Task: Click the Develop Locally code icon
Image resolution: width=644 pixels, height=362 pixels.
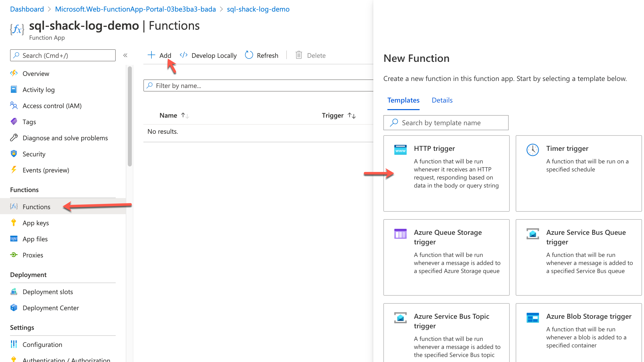Action: [x=184, y=55]
